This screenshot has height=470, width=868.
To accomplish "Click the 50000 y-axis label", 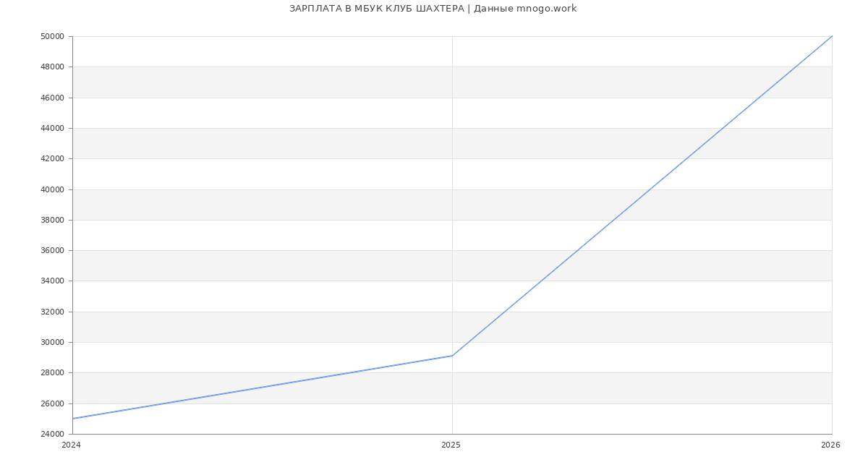I will tap(53, 36).
